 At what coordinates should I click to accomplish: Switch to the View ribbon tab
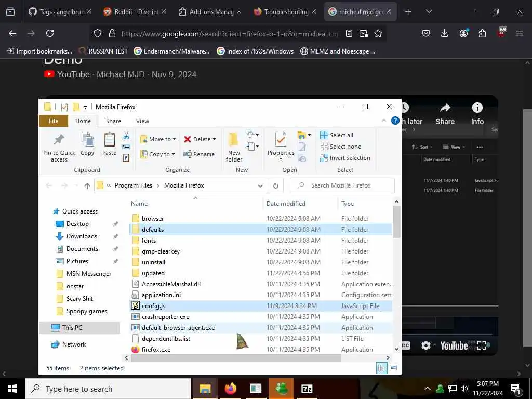click(x=142, y=121)
